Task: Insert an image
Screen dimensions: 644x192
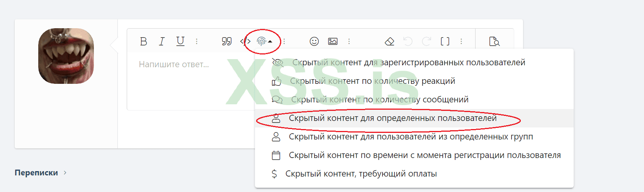Action: click(333, 41)
